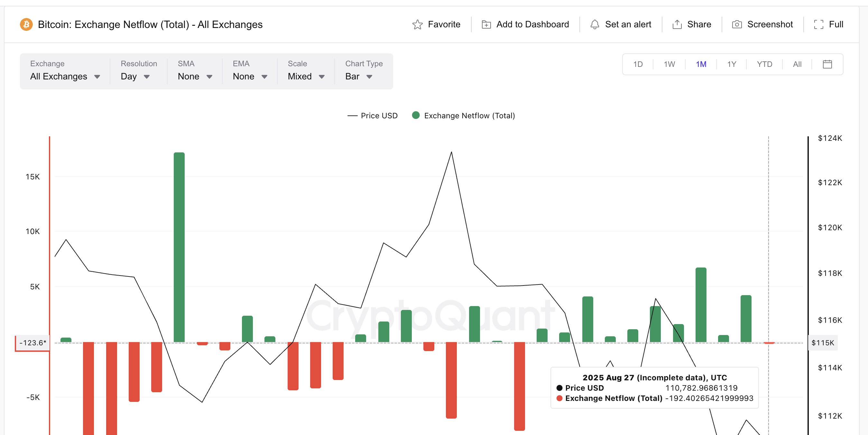Click the Full screen expand icon
The height and width of the screenshot is (435, 868).
(819, 24)
